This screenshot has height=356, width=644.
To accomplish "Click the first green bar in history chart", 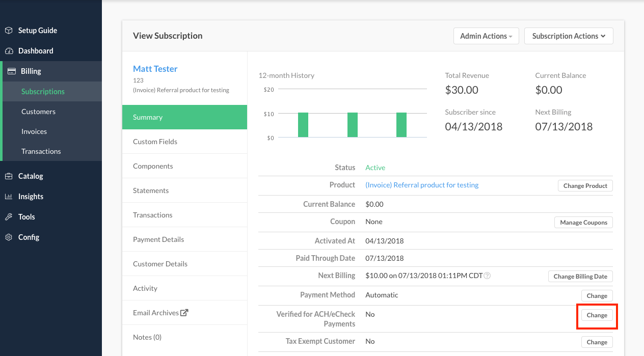I will [x=303, y=125].
